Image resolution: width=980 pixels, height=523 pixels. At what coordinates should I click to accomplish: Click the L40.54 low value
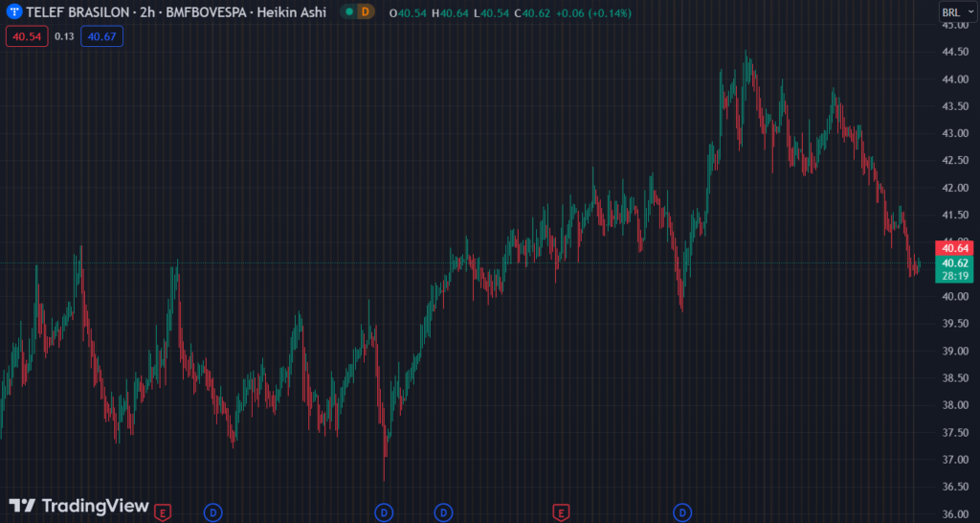click(491, 13)
